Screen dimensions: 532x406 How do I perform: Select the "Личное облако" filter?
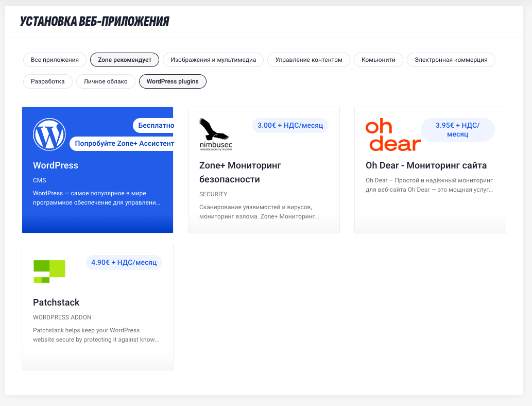pos(106,81)
